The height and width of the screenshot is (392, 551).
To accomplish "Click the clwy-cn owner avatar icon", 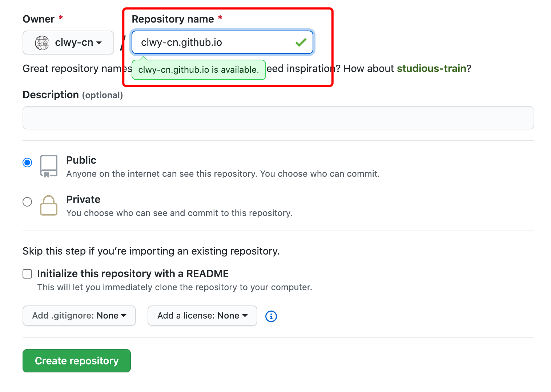I will tap(42, 43).
